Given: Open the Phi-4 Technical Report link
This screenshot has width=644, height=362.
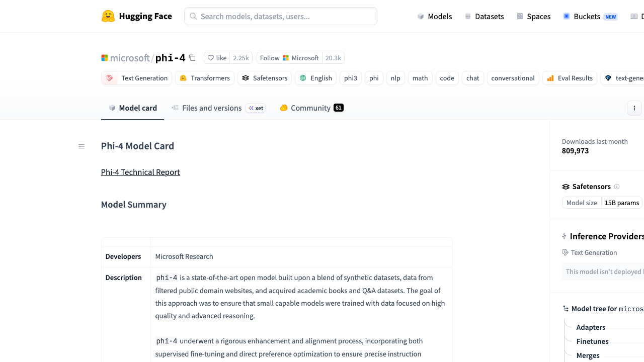Looking at the screenshot, I should coord(140,172).
